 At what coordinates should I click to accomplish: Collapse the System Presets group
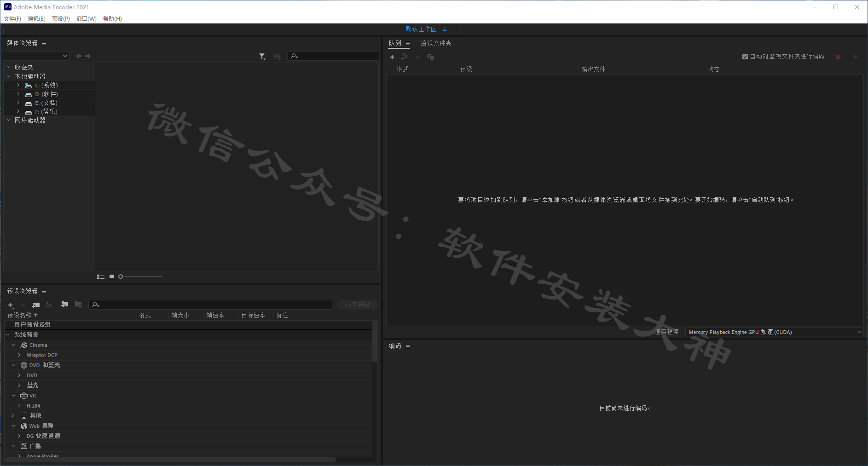(7, 335)
